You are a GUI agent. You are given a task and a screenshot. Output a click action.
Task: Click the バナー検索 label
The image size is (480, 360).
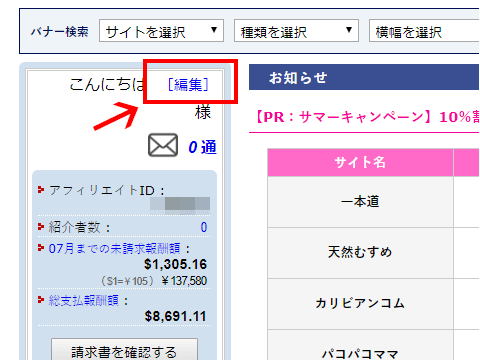click(60, 32)
